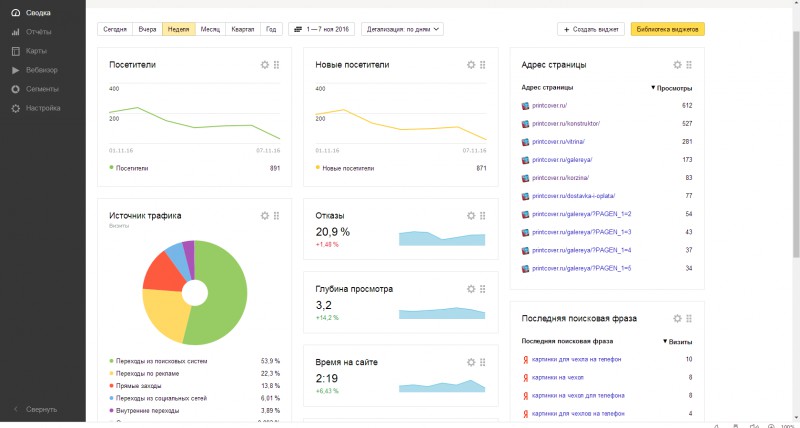The width and height of the screenshot is (800, 428).
Task: Open the galereya/?PAGEN_1=4 link
Action: [581, 250]
